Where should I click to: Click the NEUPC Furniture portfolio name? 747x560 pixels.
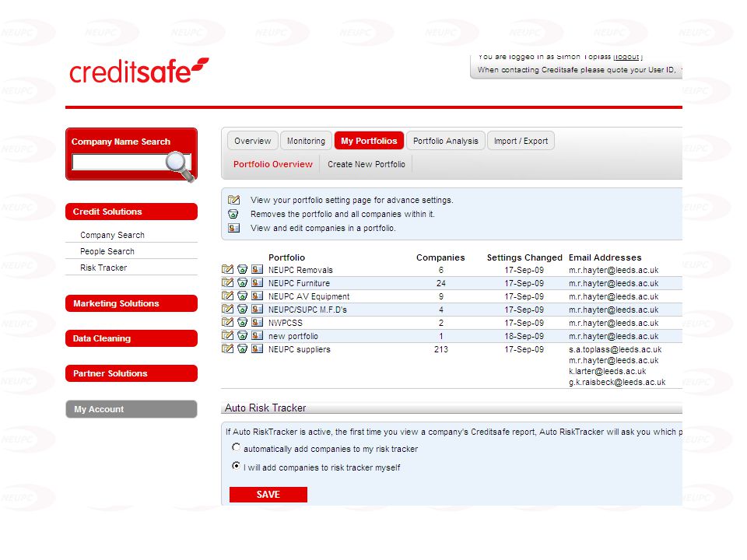pyautogui.click(x=299, y=283)
